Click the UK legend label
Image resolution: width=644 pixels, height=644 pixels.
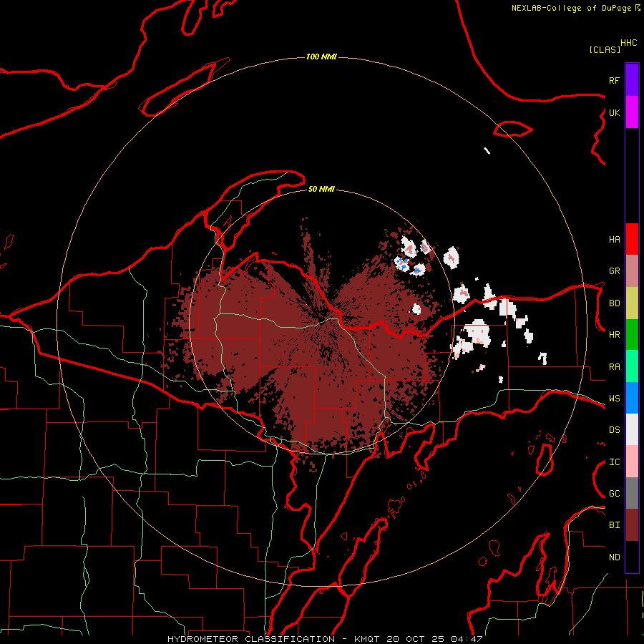(614, 112)
